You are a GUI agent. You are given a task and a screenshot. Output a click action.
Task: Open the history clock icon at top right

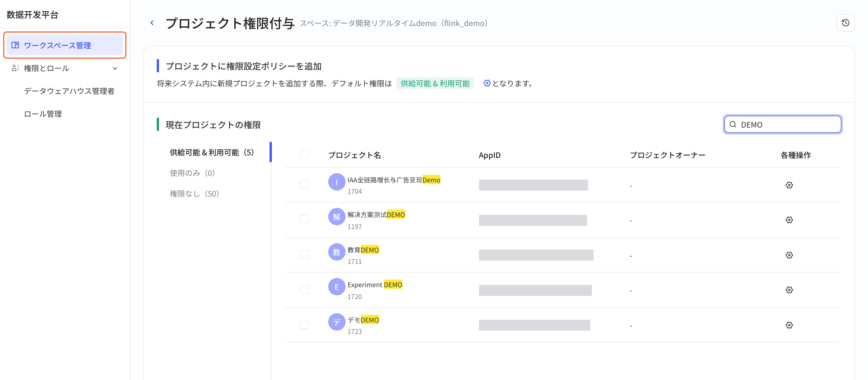click(845, 23)
